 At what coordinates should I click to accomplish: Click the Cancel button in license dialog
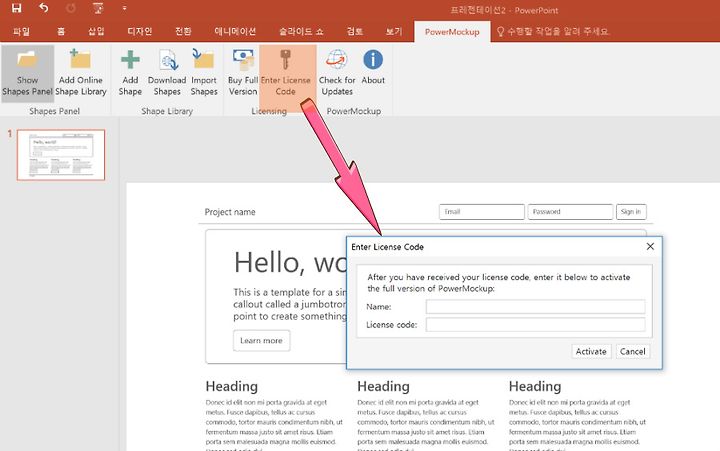[633, 351]
